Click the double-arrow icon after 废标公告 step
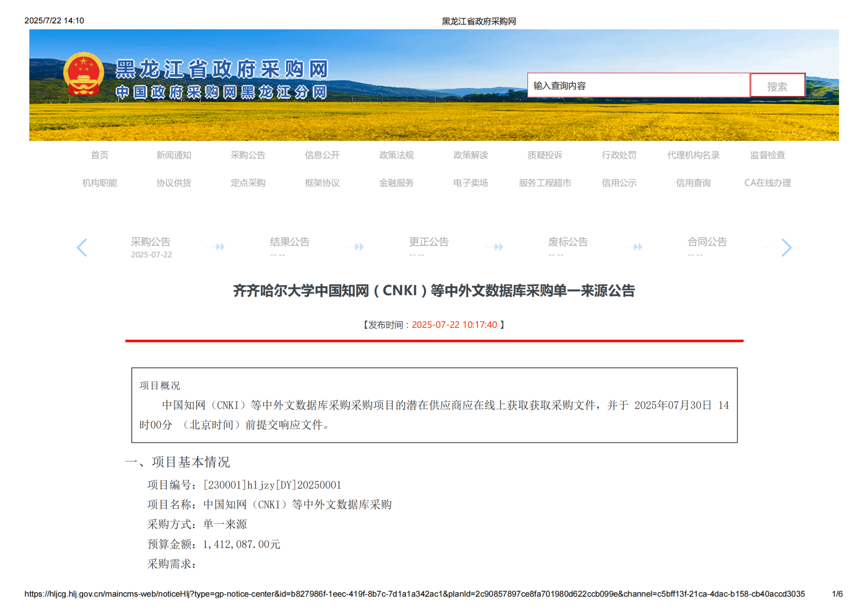Viewport: 868px width, 613px height. click(637, 247)
